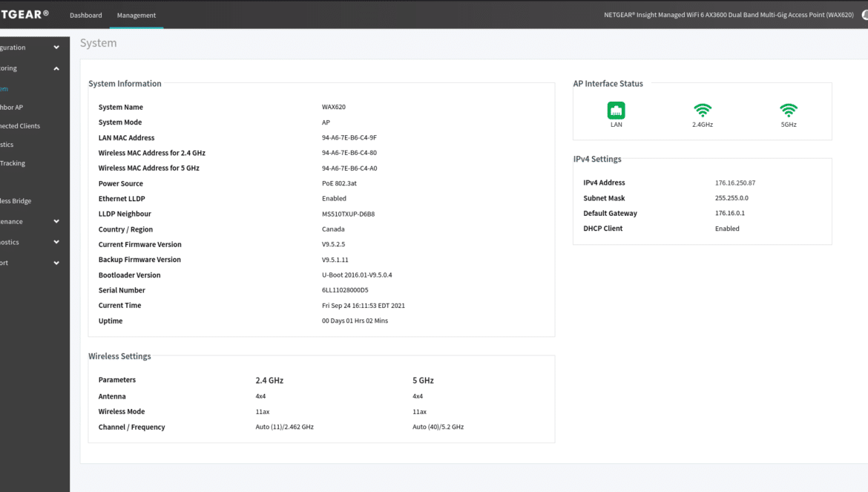Click the 2.4 GHz column header

click(269, 380)
